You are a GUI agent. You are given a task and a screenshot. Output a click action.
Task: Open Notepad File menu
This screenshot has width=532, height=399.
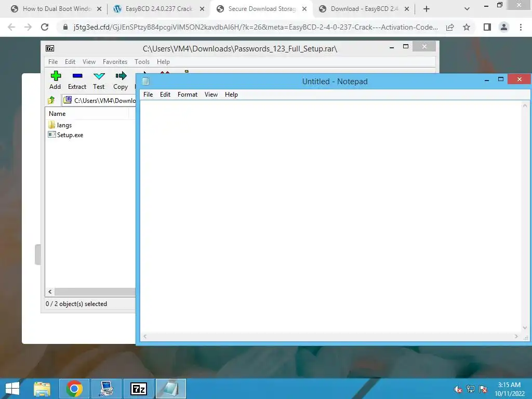click(148, 95)
